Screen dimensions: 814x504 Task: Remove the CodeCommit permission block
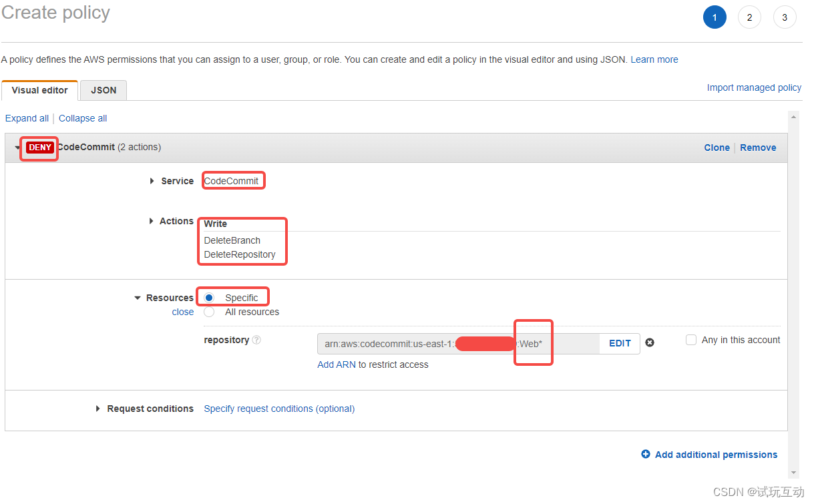tap(758, 148)
